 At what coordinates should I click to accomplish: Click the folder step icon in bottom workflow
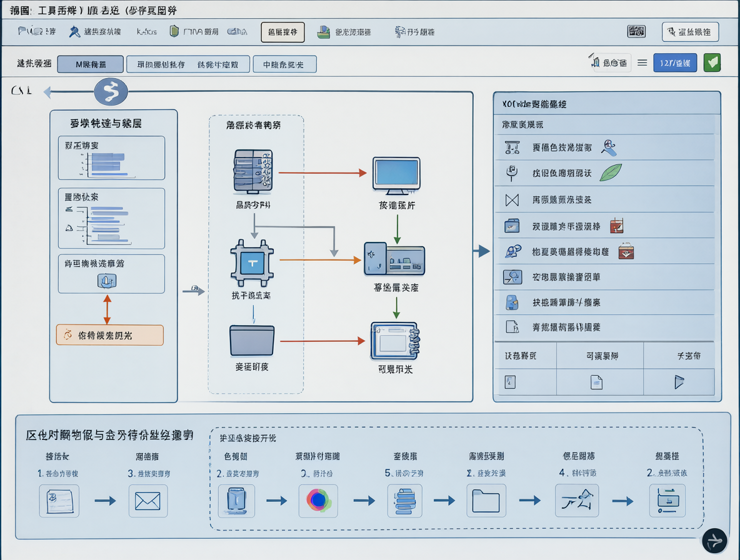coord(486,501)
